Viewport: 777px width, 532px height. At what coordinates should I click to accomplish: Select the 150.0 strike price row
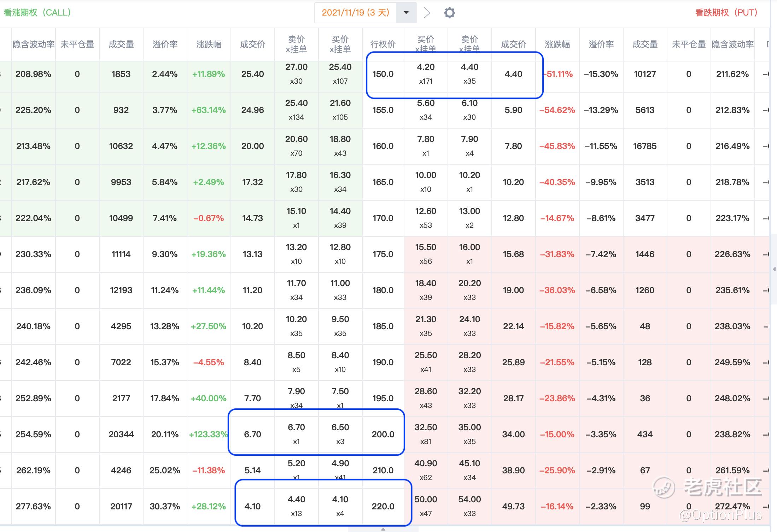[x=385, y=74]
